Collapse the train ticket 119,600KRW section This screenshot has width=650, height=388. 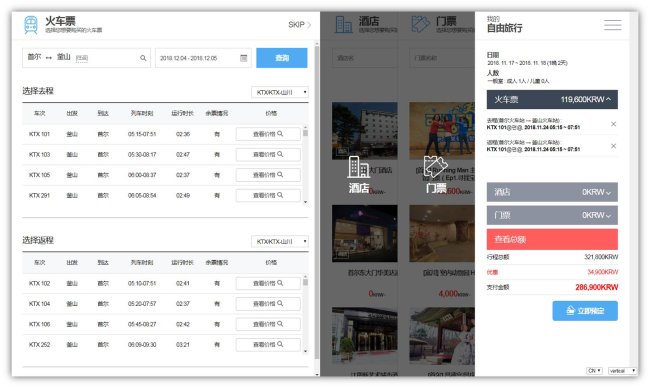[552, 99]
